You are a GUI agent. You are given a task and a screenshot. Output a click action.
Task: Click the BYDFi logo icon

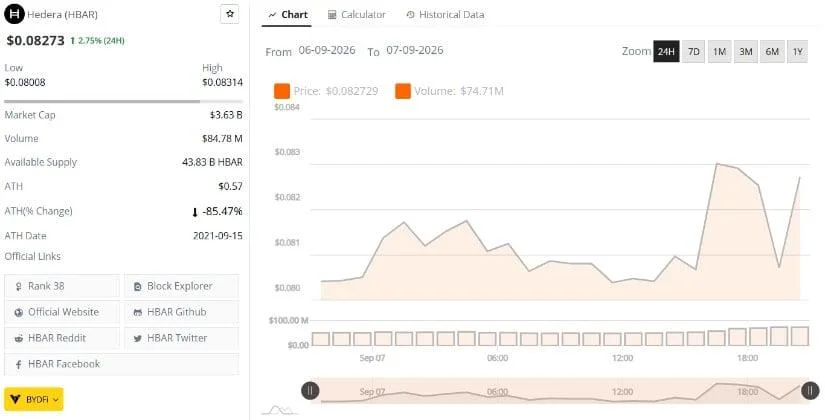point(15,399)
